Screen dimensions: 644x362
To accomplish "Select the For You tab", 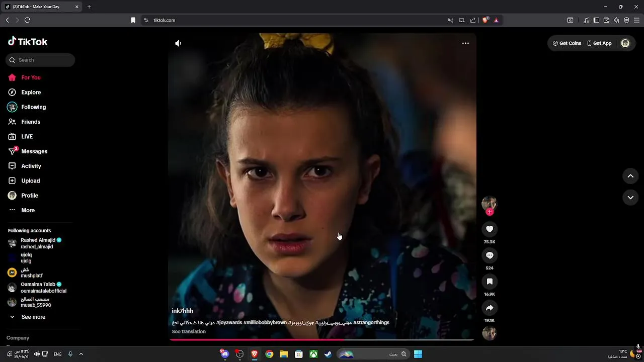I will (24, 77).
